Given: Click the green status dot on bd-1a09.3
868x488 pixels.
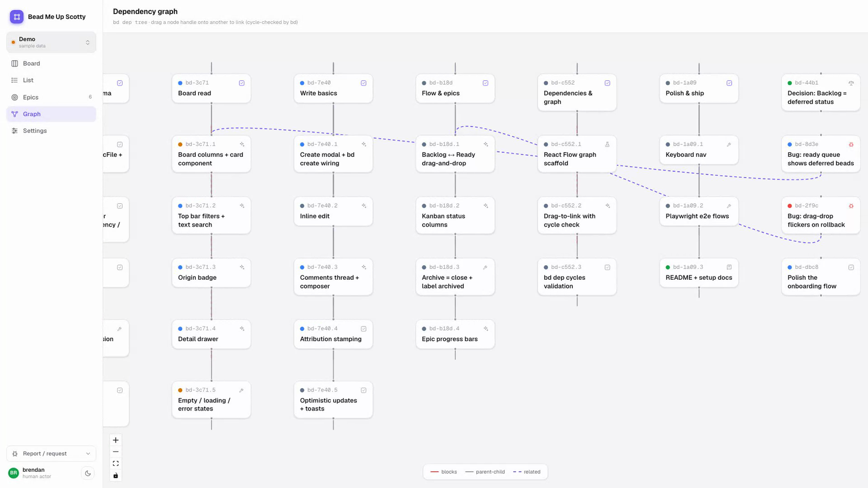Looking at the screenshot, I should pyautogui.click(x=668, y=267).
